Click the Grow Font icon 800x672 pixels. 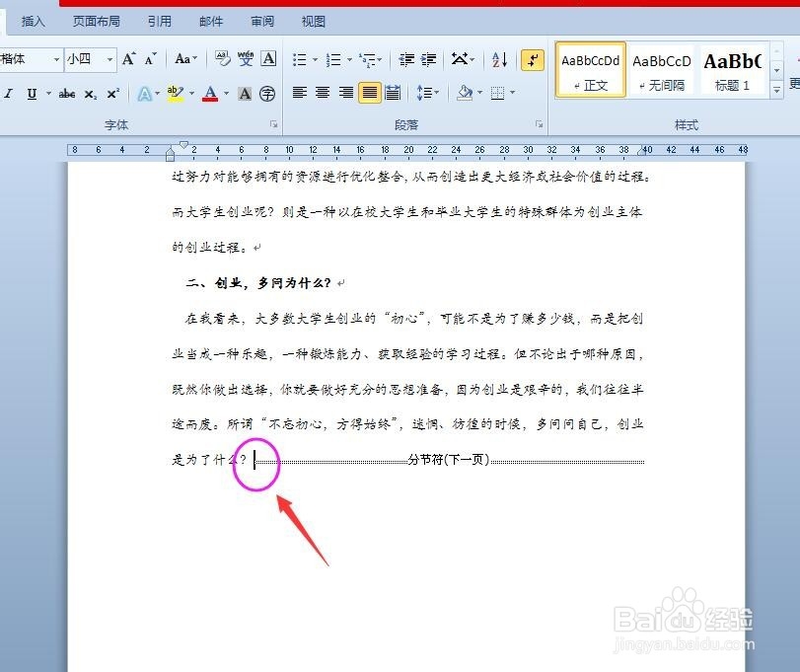tap(128, 59)
